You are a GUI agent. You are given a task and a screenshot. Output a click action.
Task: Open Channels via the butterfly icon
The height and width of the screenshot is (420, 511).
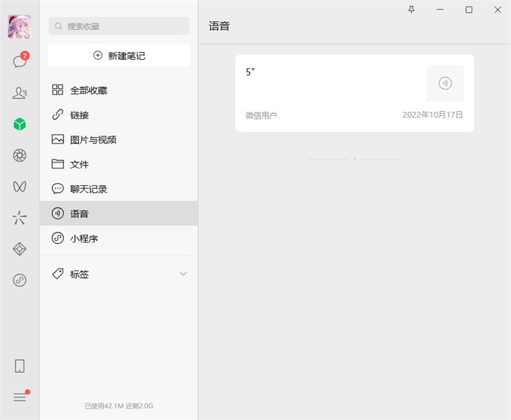coord(20,187)
